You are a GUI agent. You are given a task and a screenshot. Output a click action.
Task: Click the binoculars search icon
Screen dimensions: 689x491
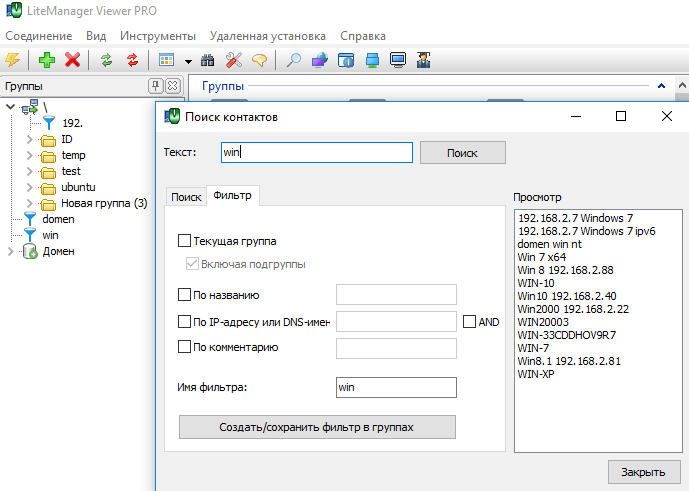click(x=208, y=60)
